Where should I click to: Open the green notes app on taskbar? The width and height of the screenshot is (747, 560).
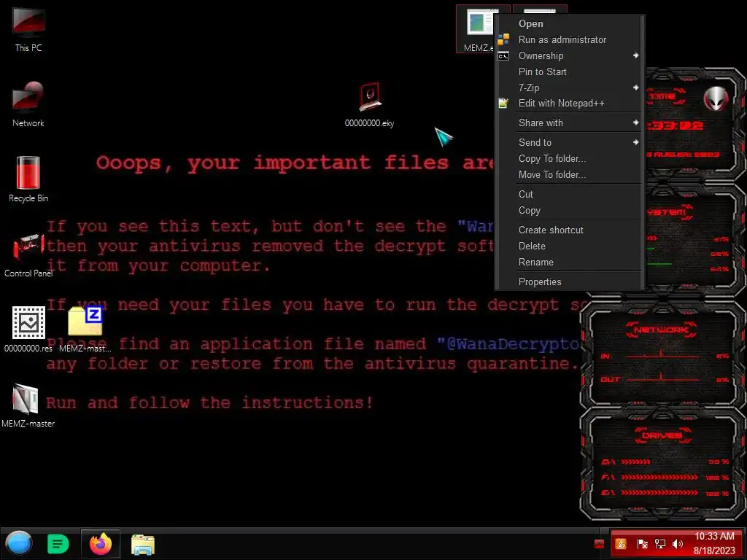click(x=58, y=544)
